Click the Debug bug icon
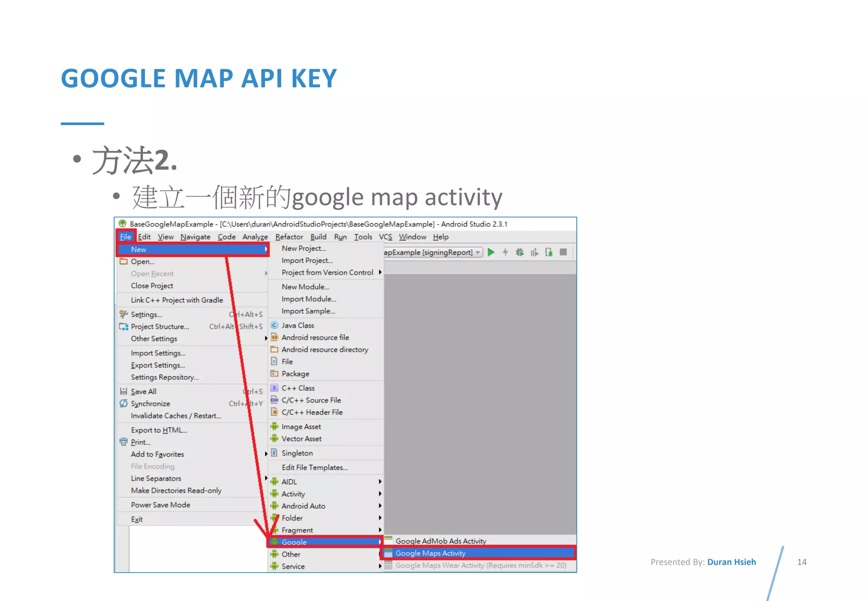This screenshot has height=601, width=868. 520,253
